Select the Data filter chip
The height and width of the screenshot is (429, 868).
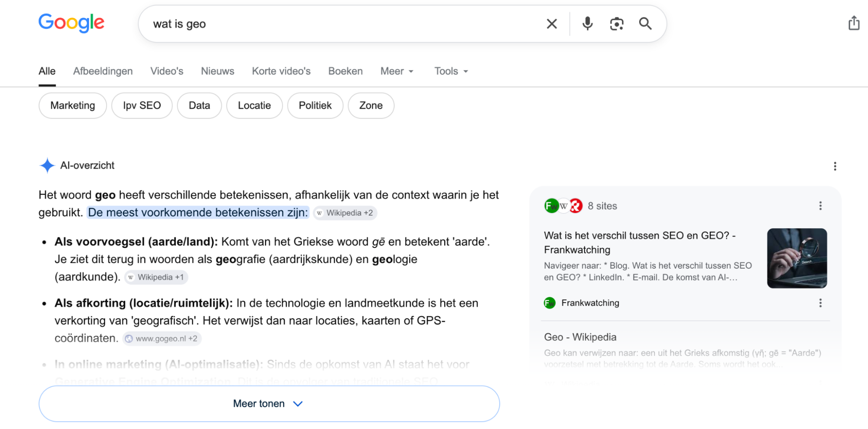coord(199,106)
